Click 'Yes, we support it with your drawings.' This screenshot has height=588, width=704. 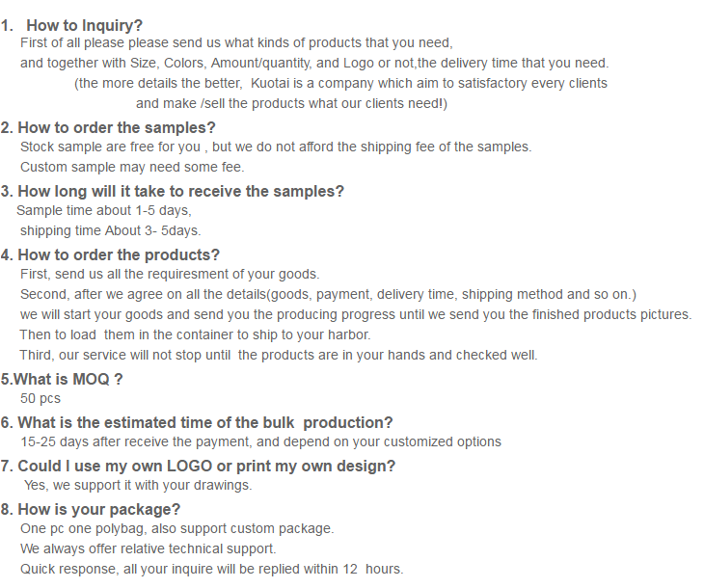[x=138, y=485]
